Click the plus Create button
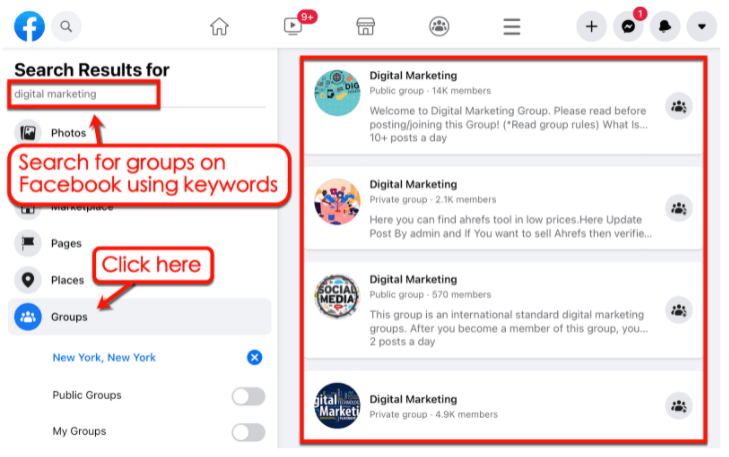The width and height of the screenshot is (729, 457). [591, 26]
